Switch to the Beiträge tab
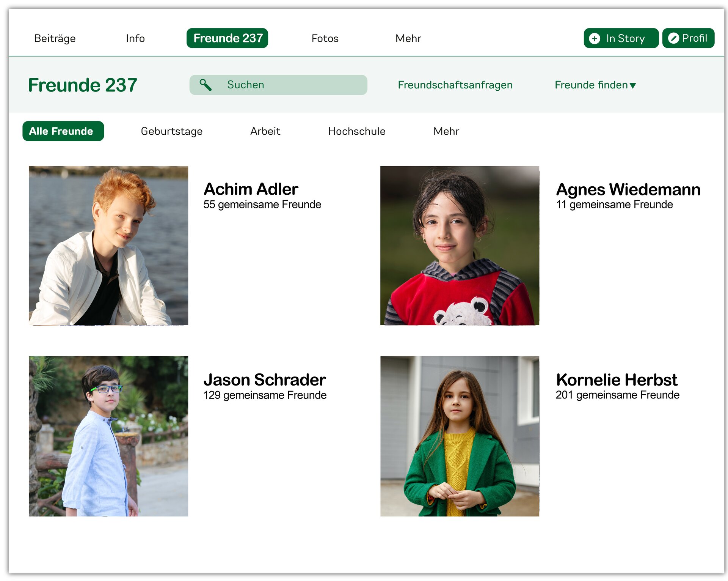Viewport: 728px width, 581px height. tap(55, 38)
